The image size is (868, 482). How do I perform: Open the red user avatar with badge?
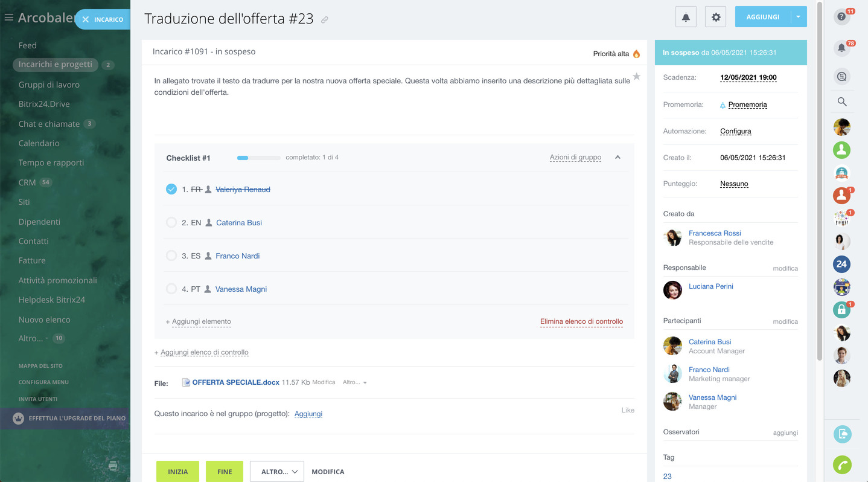tap(841, 195)
